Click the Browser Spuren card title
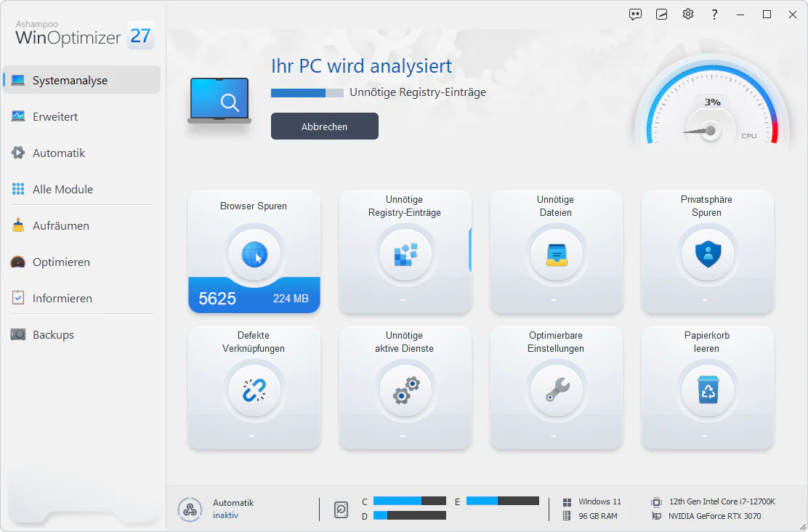Screen dimensions: 808x532 click(x=253, y=206)
